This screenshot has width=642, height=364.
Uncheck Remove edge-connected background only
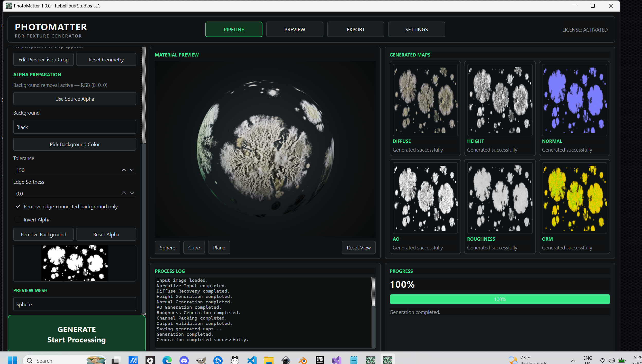[x=18, y=207]
